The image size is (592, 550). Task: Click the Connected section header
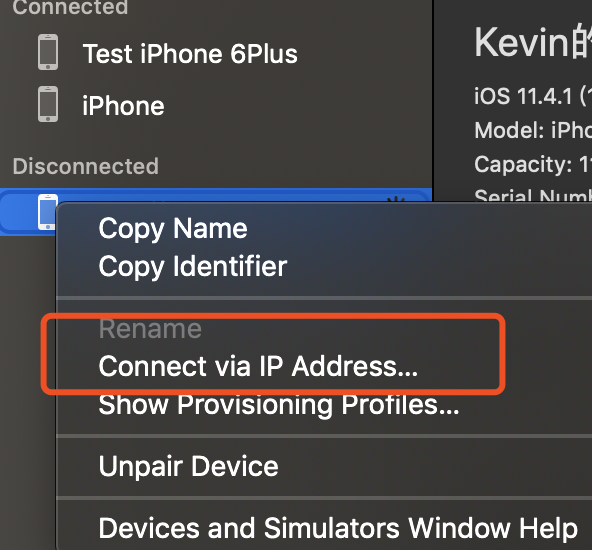[70, 7]
